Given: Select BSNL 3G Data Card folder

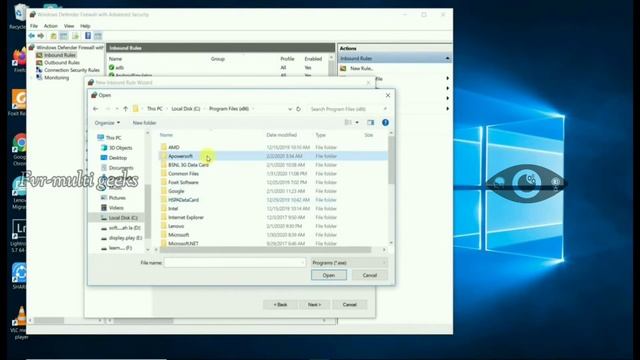Looking at the screenshot, I should (x=188, y=165).
